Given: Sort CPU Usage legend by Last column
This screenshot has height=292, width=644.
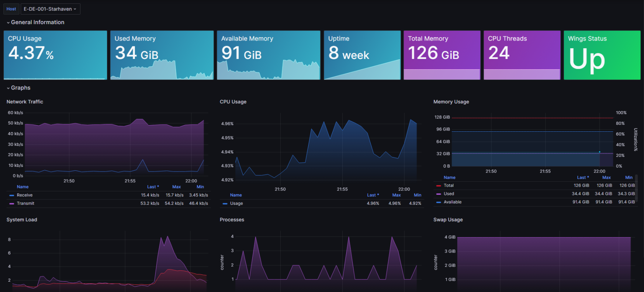Looking at the screenshot, I should point(373,195).
